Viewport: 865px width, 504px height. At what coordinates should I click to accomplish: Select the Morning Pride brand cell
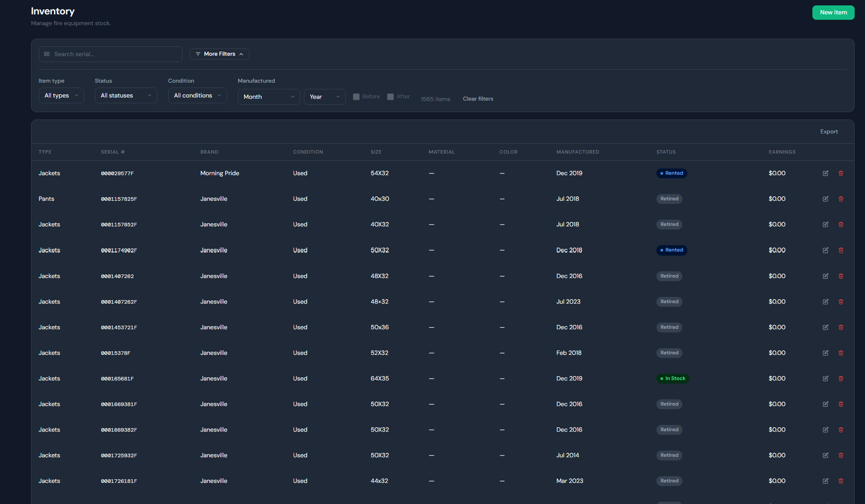[220, 173]
